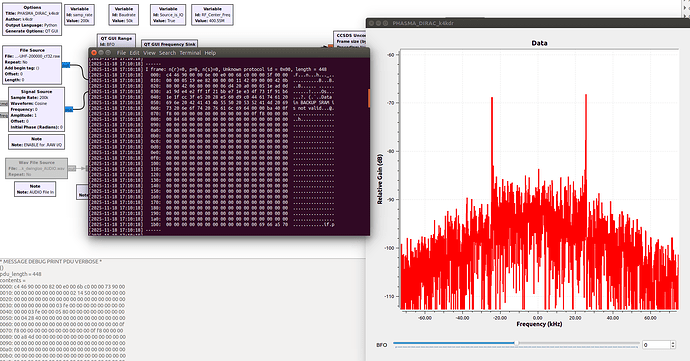The image size is (690, 361).
Task: Click 'MESSAGE DEBUG PRINT PDU VERBOSE' console line
Action: 51,262
